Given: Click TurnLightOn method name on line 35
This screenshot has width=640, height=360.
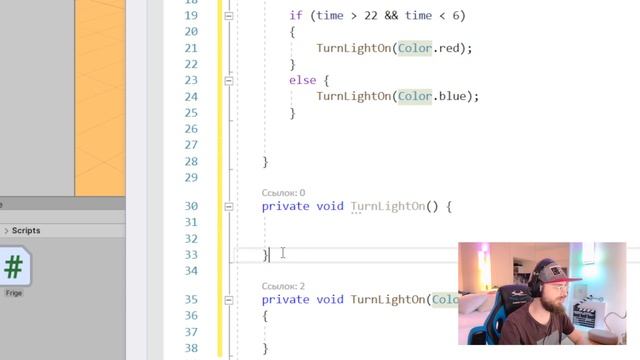Looking at the screenshot, I should [x=388, y=300].
